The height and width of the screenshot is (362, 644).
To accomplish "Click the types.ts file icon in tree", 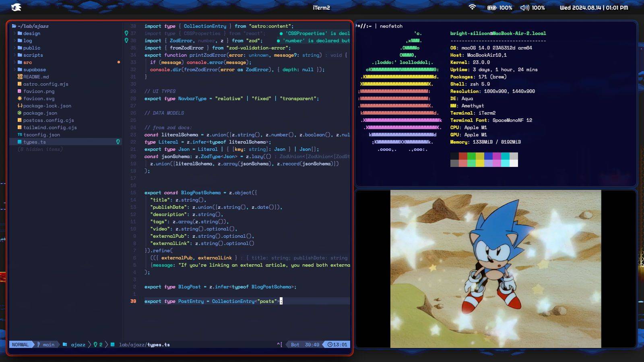I will (20, 142).
